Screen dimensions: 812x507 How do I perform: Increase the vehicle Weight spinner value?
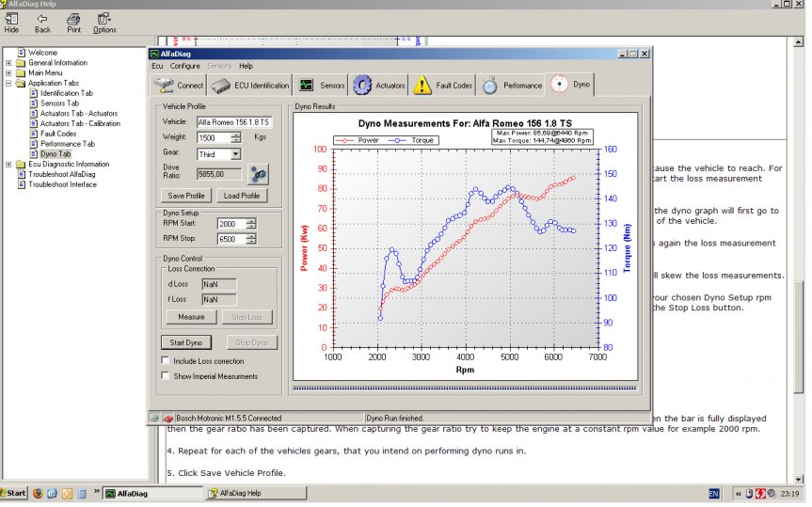click(250, 135)
